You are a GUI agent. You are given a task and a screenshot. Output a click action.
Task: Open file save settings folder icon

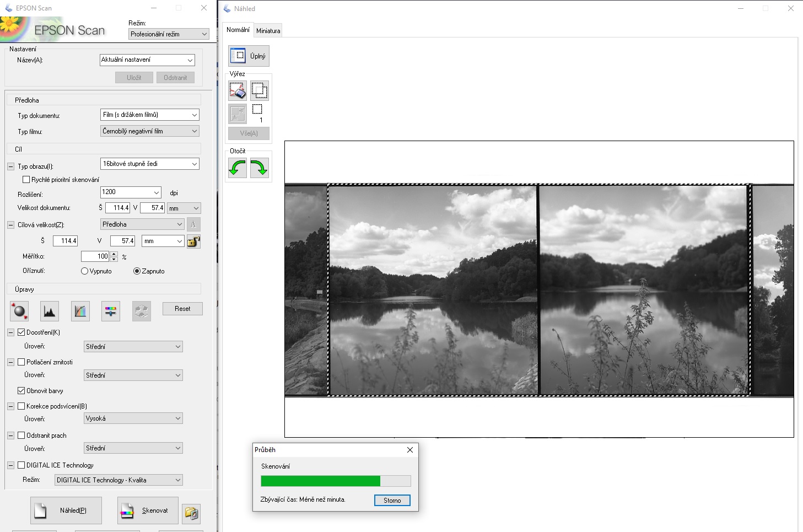click(x=191, y=513)
